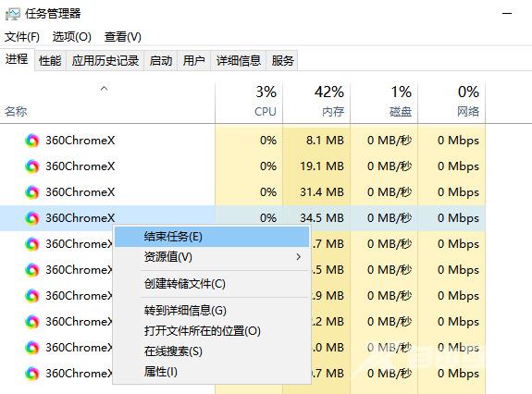Choose 转到详细信息(G) in context menu
Image resolution: width=532 pixels, height=394 pixels.
click(x=212, y=311)
